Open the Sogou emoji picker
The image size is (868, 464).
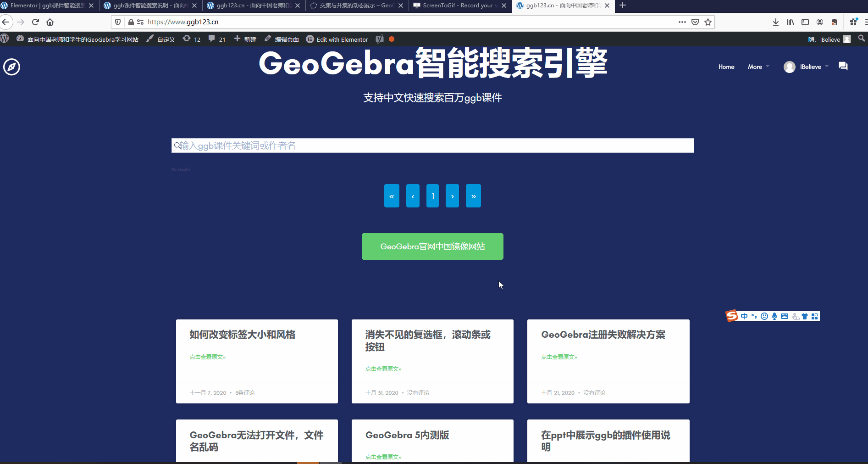(x=764, y=316)
